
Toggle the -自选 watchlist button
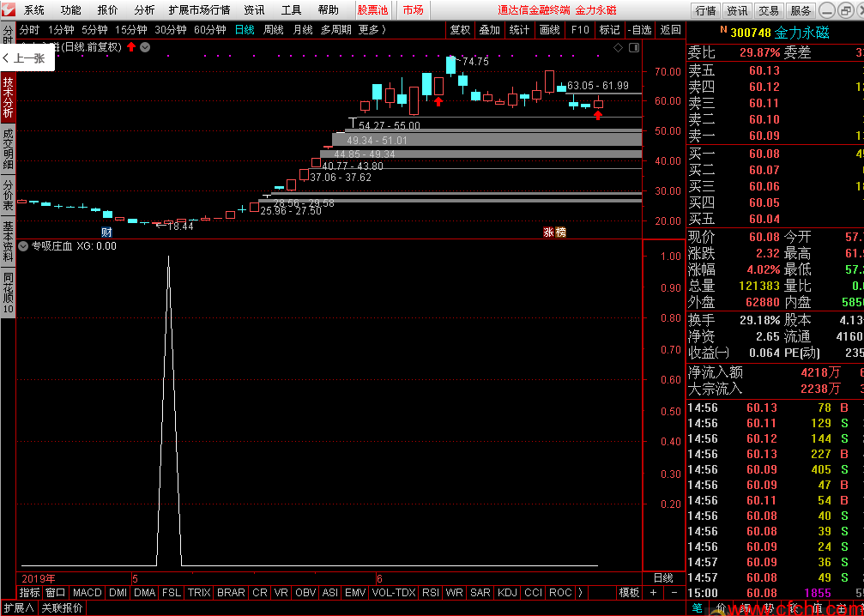pos(640,30)
